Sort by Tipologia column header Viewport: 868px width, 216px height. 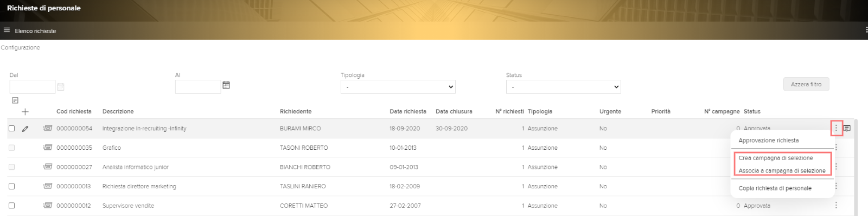pos(540,112)
